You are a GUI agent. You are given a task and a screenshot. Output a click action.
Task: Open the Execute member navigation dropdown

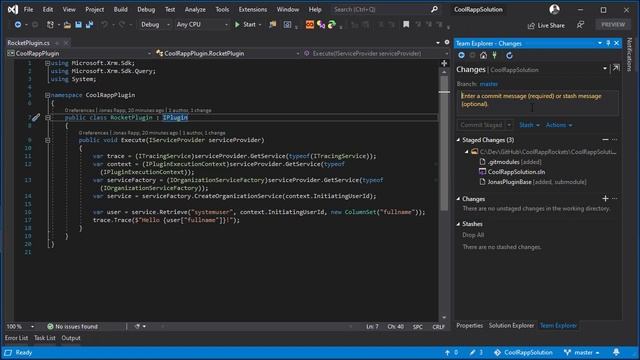(x=375, y=53)
